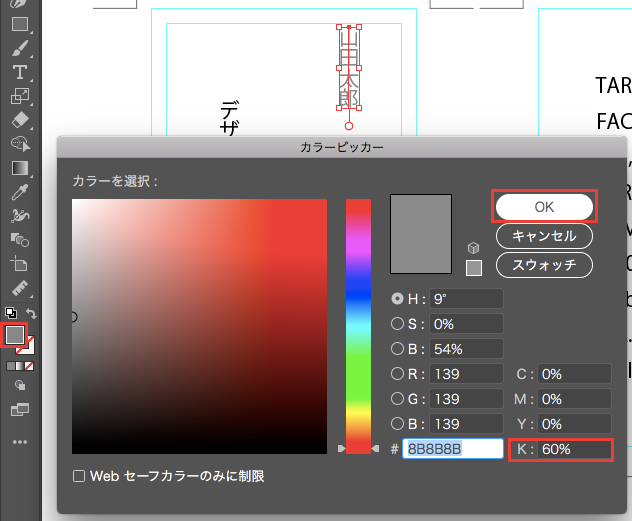Select the Eyedropper tool
This screenshot has height=521, width=632.
tap(19, 191)
